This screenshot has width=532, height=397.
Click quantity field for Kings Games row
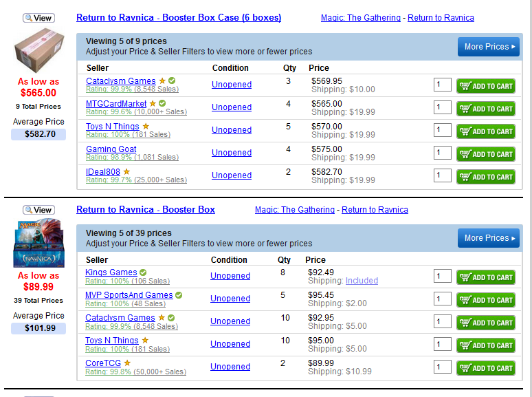coord(443,276)
